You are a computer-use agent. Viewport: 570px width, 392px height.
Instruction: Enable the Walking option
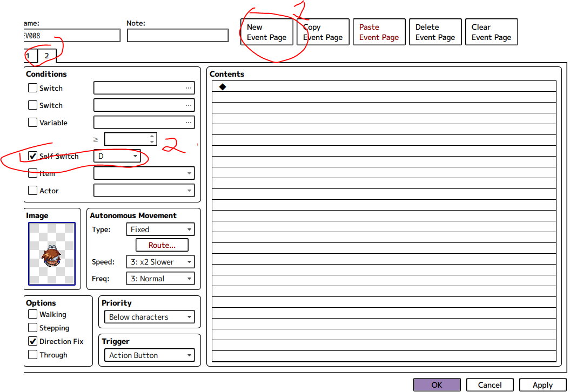pyautogui.click(x=32, y=314)
